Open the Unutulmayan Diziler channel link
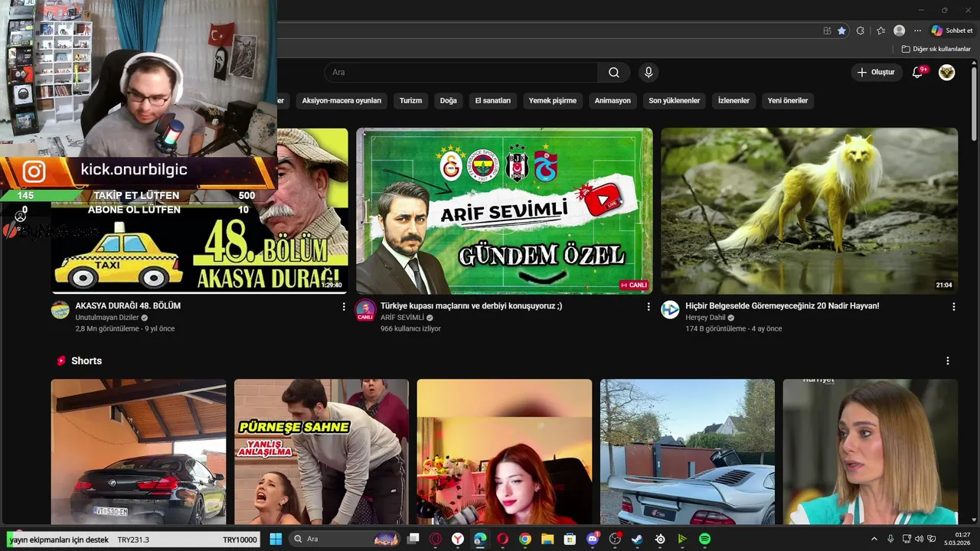Image resolution: width=980 pixels, height=551 pixels. [x=107, y=318]
